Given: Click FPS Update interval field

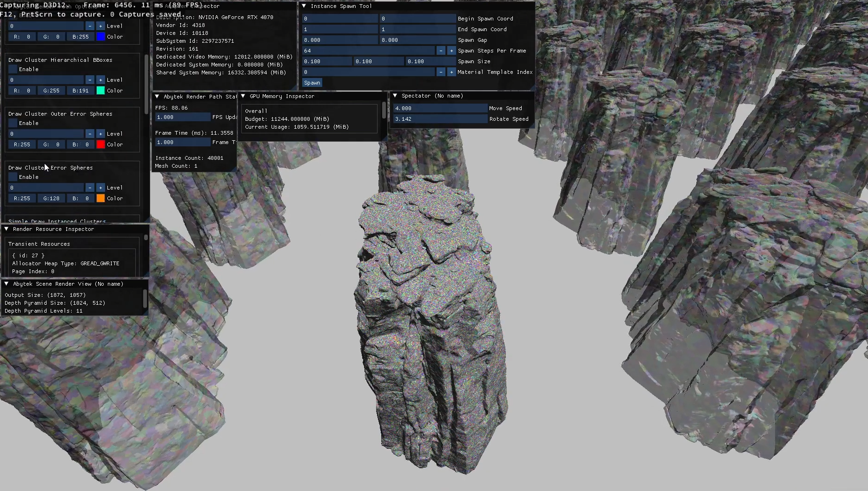Looking at the screenshot, I should pos(183,117).
